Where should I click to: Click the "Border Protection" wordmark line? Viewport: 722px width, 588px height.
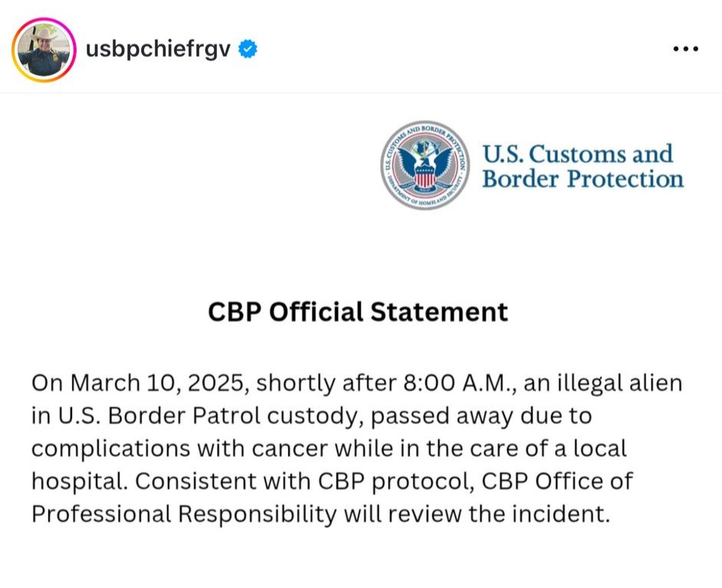[583, 179]
